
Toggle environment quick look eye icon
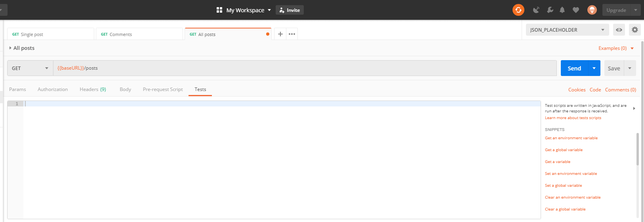click(x=619, y=30)
